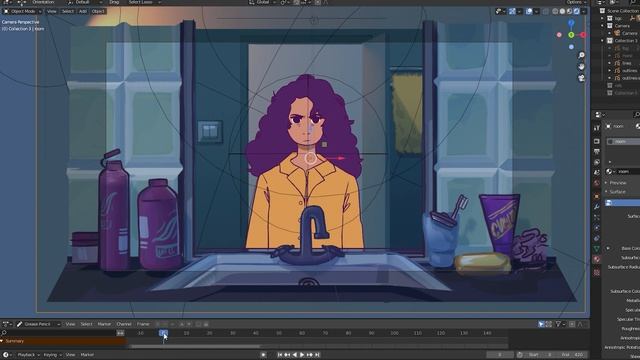Open the Render properties tab icon
The width and height of the screenshot is (640, 360).
(x=597, y=141)
